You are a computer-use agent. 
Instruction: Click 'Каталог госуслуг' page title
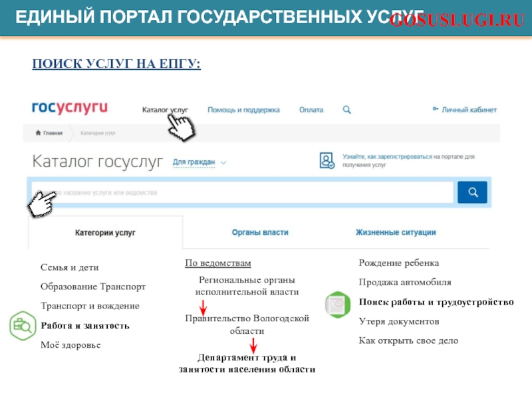97,162
